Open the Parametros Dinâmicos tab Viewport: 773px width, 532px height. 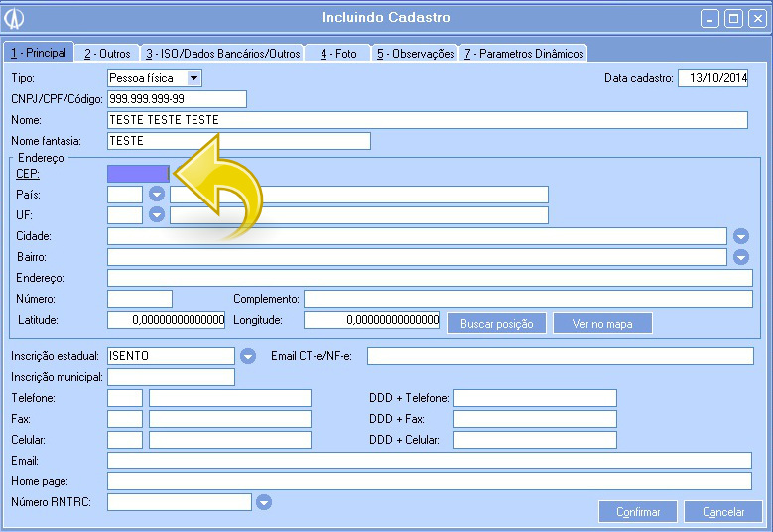pos(524,53)
